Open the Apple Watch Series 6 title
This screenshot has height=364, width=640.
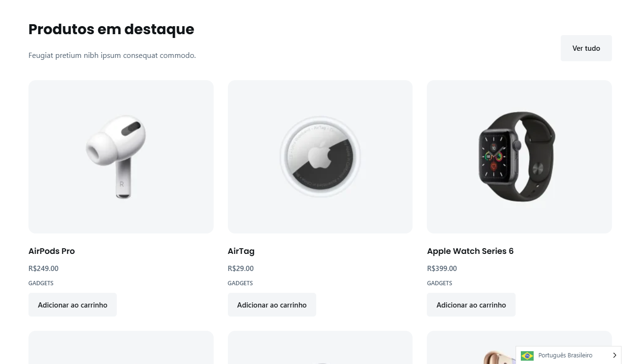pyautogui.click(x=470, y=251)
